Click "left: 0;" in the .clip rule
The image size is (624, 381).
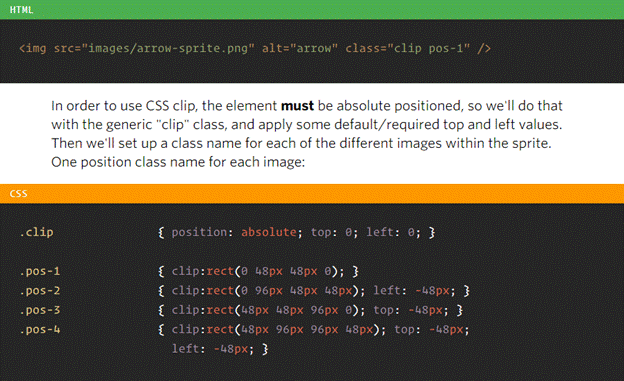pos(393,232)
